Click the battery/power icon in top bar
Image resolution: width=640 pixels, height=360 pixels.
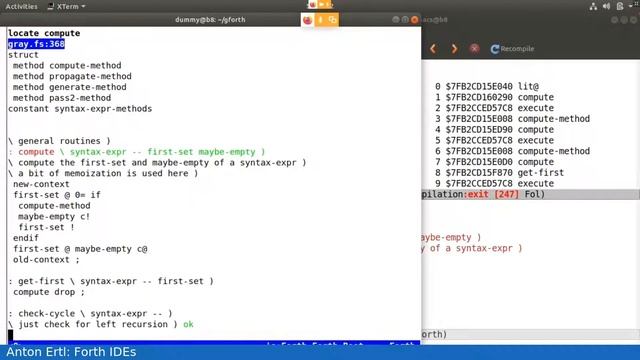620,6
